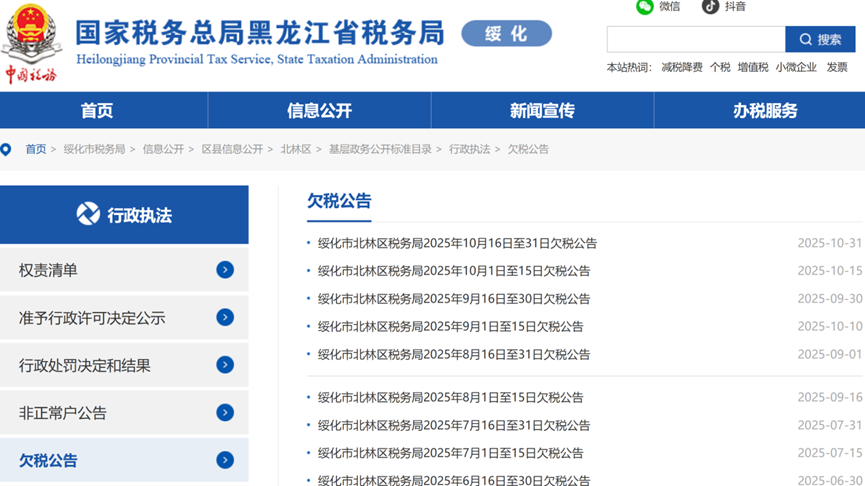Open 2025年8月16日至31日欠税公告
The height and width of the screenshot is (486, 865).
(x=454, y=354)
